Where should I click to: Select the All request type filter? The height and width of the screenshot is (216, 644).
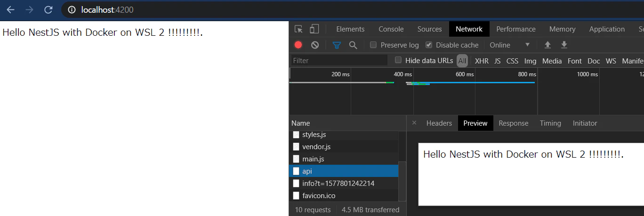pos(462,61)
